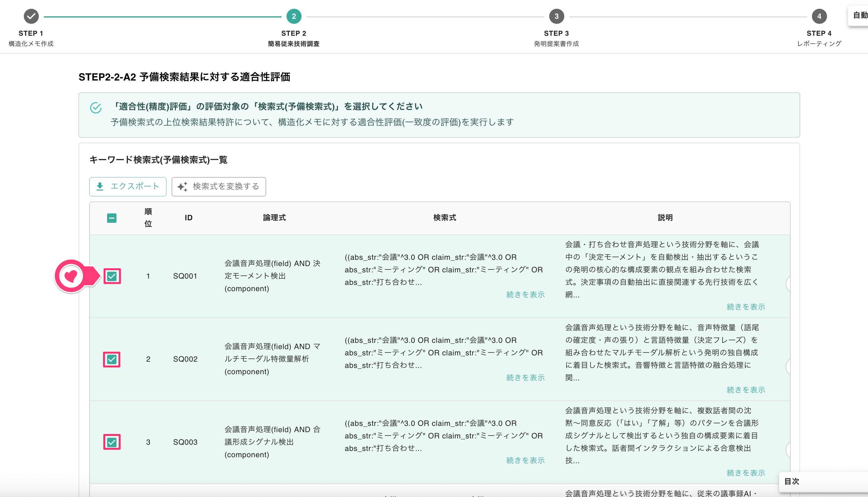
Task: Expand SQ003 検索式 with 続きを表示
Action: click(x=525, y=460)
